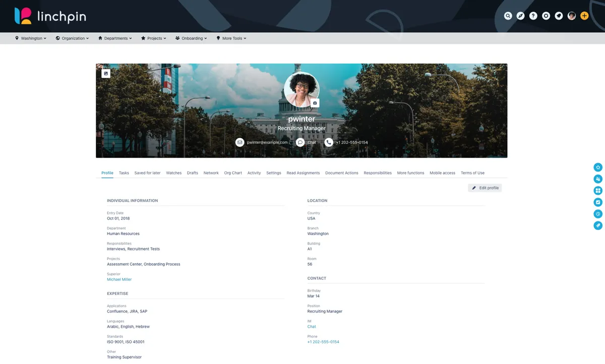
Task: Select the Profile tab
Action: [107, 173]
